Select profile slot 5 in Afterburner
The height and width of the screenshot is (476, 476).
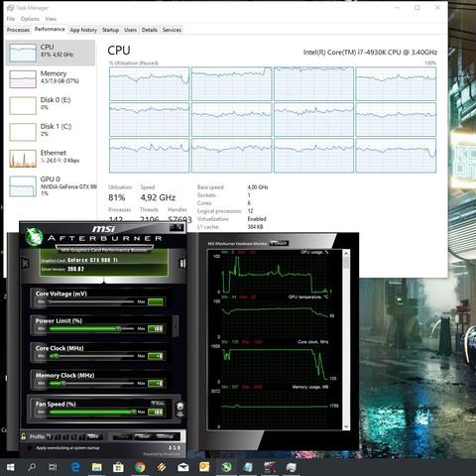pyautogui.click(x=82, y=436)
